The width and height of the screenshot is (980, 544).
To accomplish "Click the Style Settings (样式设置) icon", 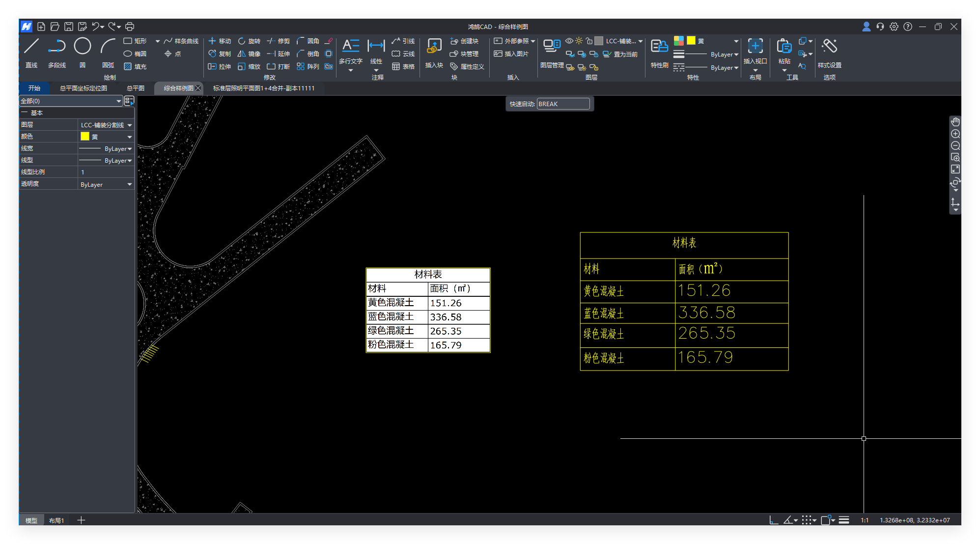I will click(829, 46).
